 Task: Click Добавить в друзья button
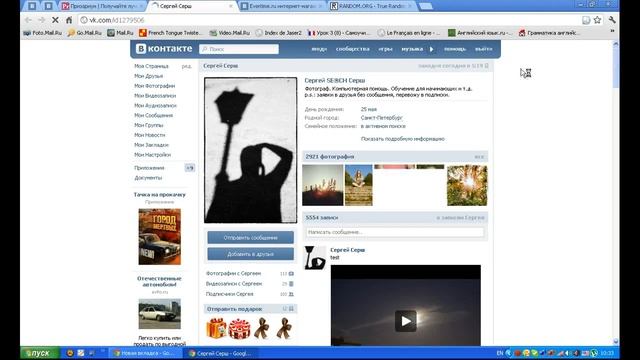coord(251,254)
